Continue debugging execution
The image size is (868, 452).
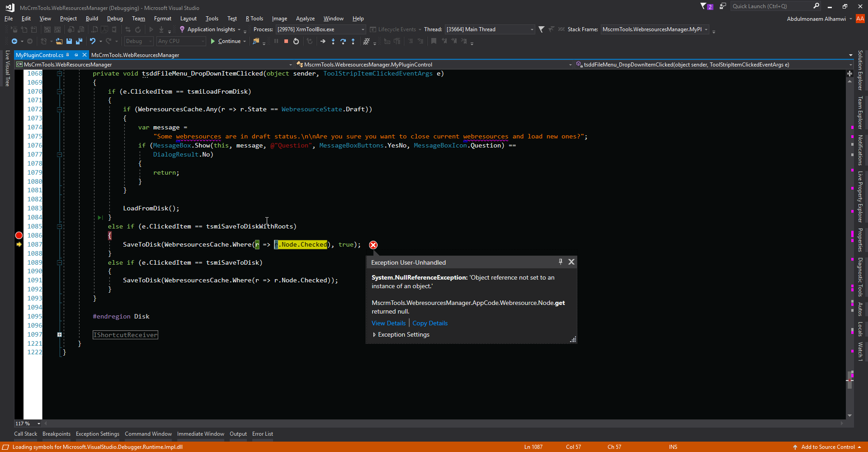tap(225, 41)
